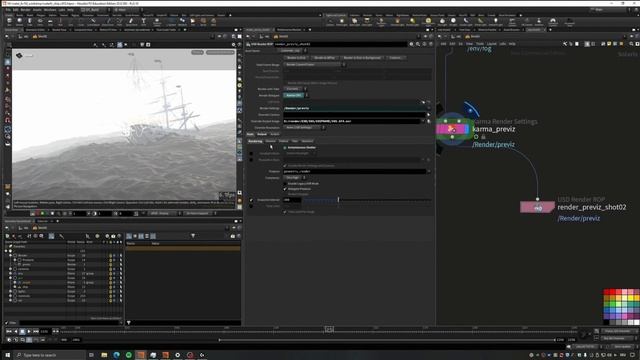Toggle the Time Limit enable checkbox
640x360 pixels.
[x=251, y=206]
